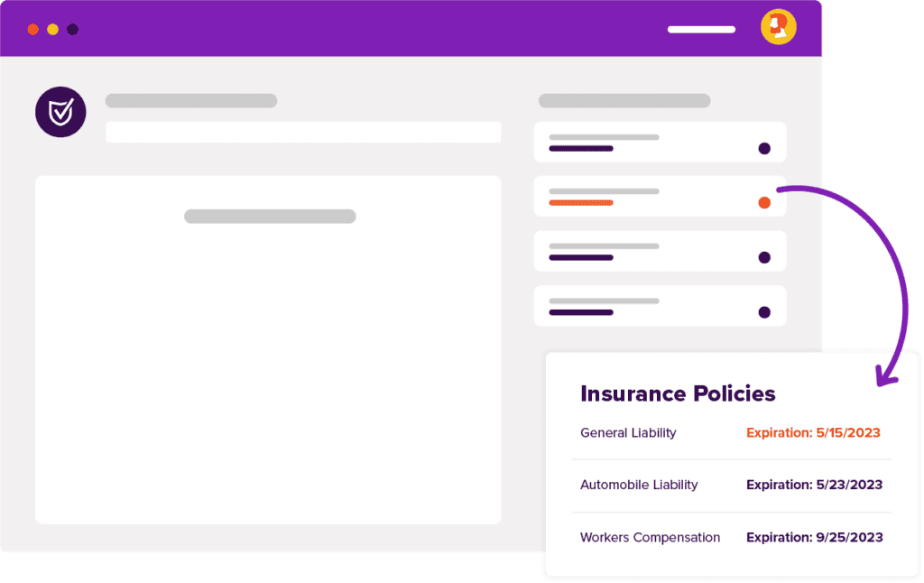Click the Insurance Policies heading
924x583 pixels.
678,393
